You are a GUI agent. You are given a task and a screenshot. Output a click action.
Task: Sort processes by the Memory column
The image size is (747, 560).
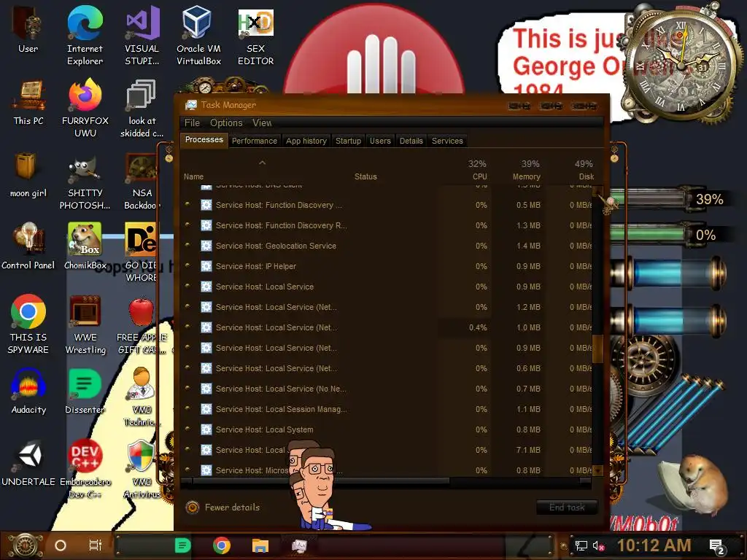click(x=527, y=170)
